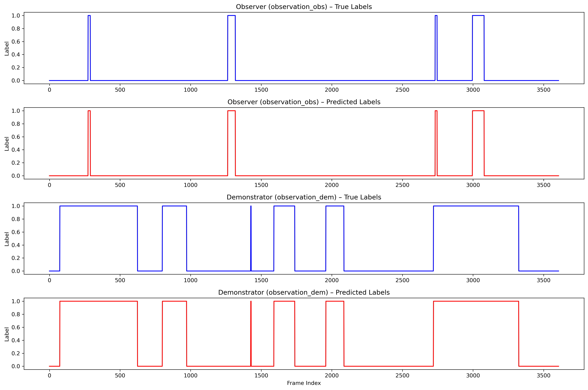Click x-tick "500" under Demonstrator True Labels plot
588x390 pixels.
(120, 280)
